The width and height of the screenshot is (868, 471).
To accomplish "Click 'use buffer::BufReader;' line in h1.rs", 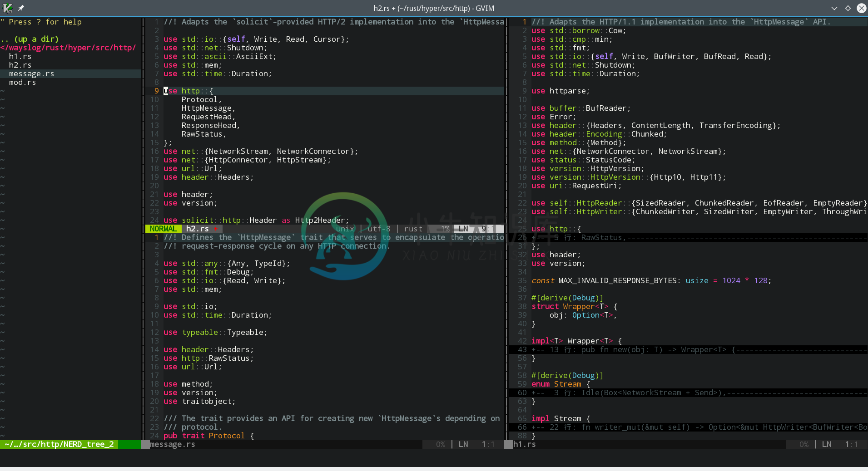I will tap(581, 108).
